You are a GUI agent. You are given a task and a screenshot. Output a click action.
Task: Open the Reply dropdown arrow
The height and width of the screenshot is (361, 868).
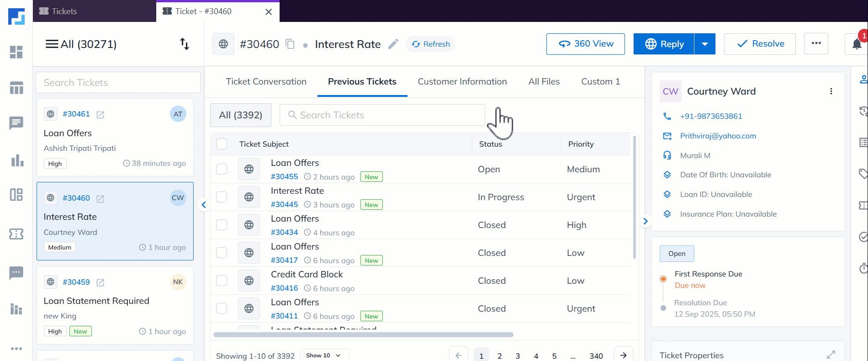[x=705, y=44]
